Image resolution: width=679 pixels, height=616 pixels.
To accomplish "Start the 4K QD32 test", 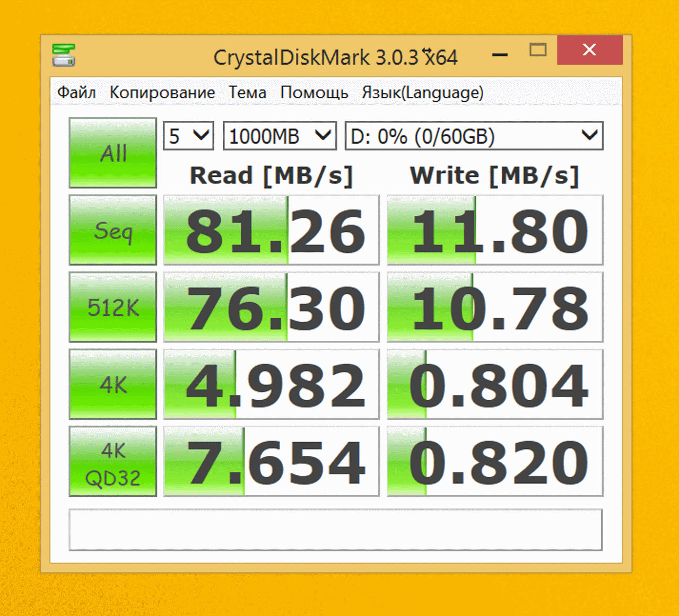I will pyautogui.click(x=113, y=461).
